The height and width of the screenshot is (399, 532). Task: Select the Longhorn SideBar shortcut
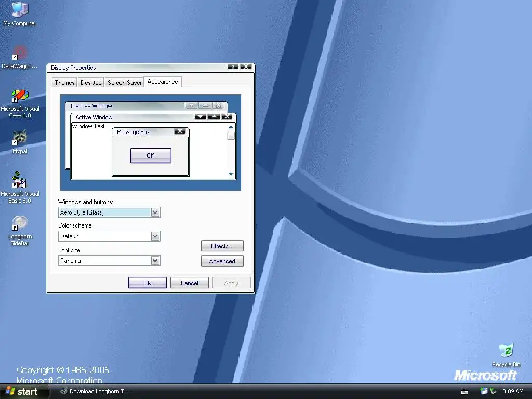(20, 231)
